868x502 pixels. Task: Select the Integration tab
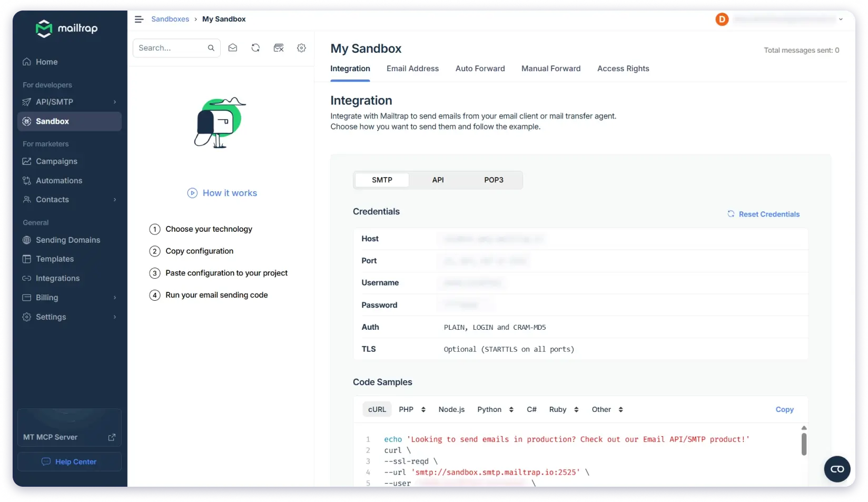coord(350,68)
